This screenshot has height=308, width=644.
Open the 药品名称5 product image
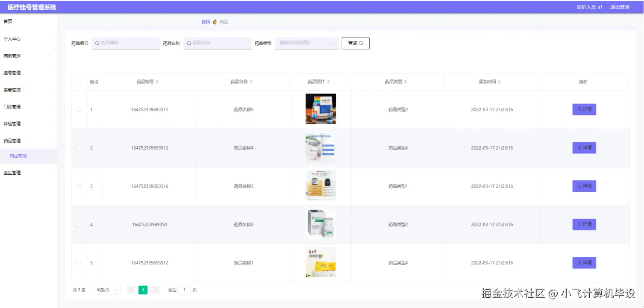[321, 109]
